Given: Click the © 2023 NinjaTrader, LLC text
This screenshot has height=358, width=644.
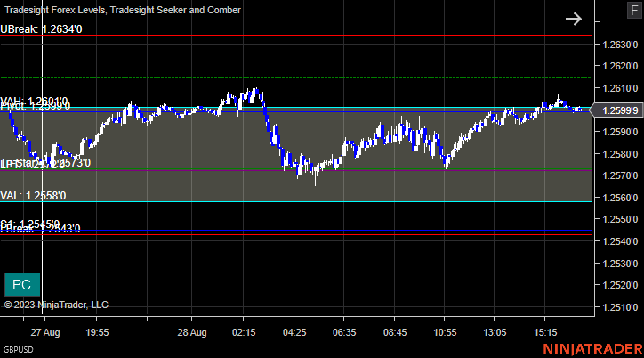Looking at the screenshot, I should [56, 305].
